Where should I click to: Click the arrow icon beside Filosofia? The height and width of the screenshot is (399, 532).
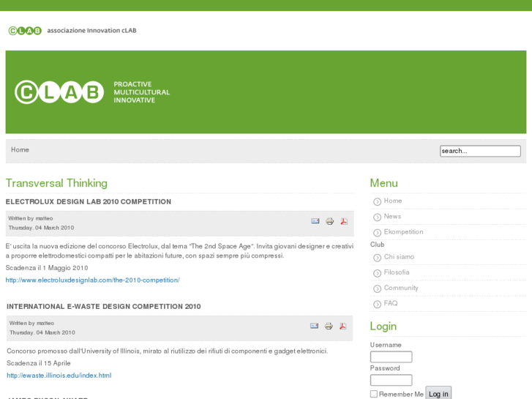(378, 273)
